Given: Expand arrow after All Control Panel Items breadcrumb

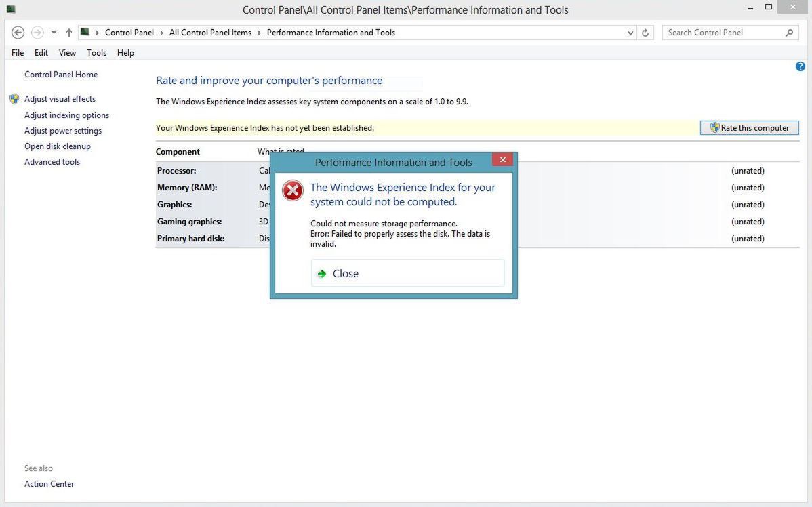Looking at the screenshot, I should 260,33.
